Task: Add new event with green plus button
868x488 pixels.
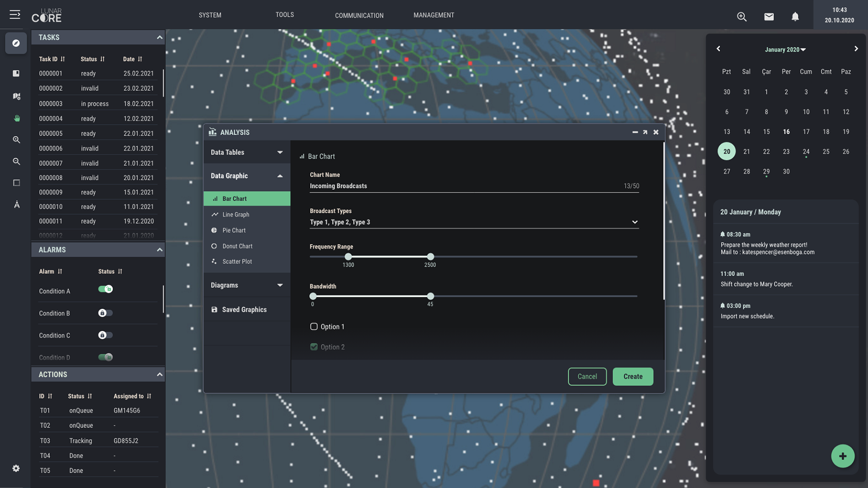Action: [843, 456]
